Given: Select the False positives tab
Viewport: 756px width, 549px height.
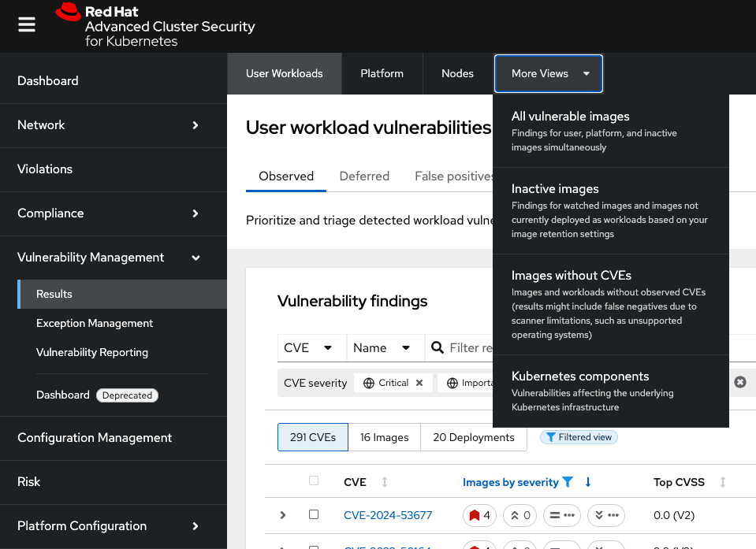Looking at the screenshot, I should click(454, 176).
